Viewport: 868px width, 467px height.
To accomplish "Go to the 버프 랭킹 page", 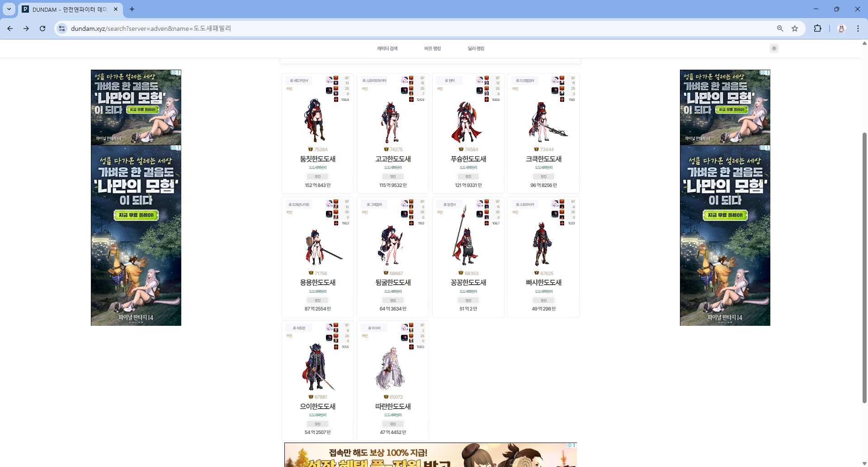I will coord(432,48).
